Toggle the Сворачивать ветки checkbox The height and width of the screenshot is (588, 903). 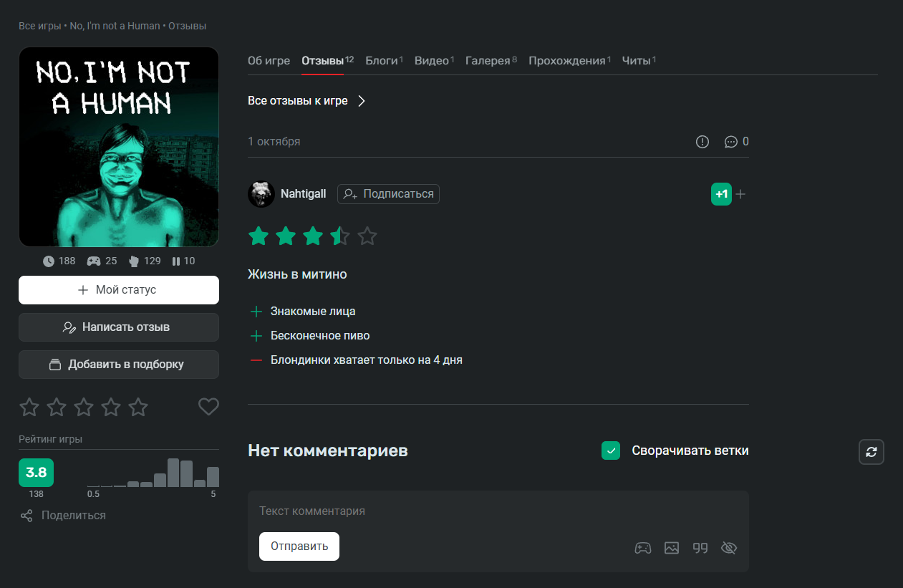pyautogui.click(x=611, y=450)
